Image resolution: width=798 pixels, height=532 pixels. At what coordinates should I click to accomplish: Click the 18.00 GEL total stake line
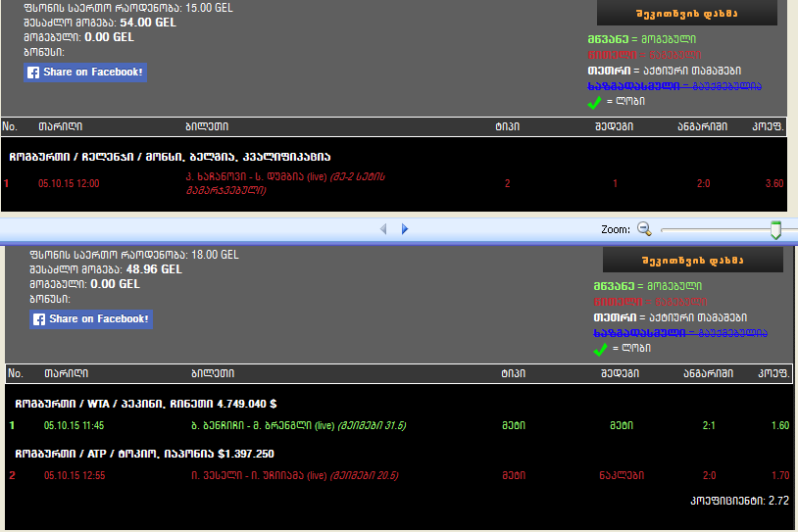pyautogui.click(x=134, y=255)
